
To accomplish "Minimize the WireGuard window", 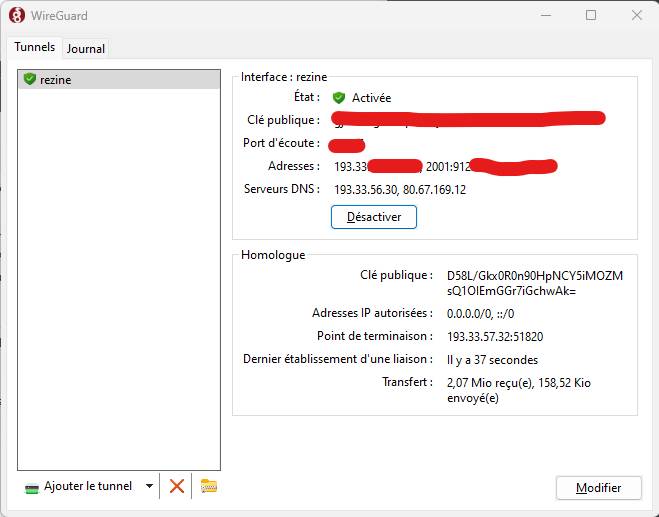I will coord(546,16).
